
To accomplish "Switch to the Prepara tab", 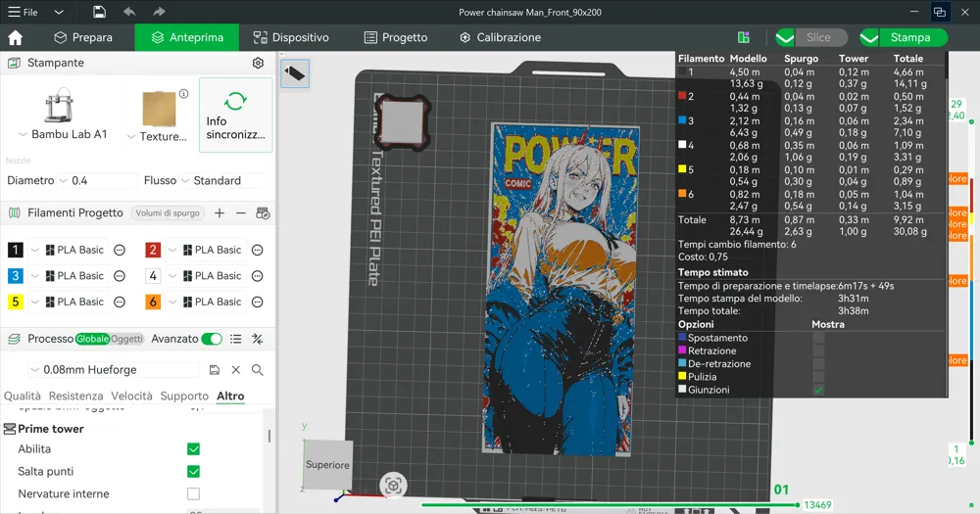I will click(83, 37).
